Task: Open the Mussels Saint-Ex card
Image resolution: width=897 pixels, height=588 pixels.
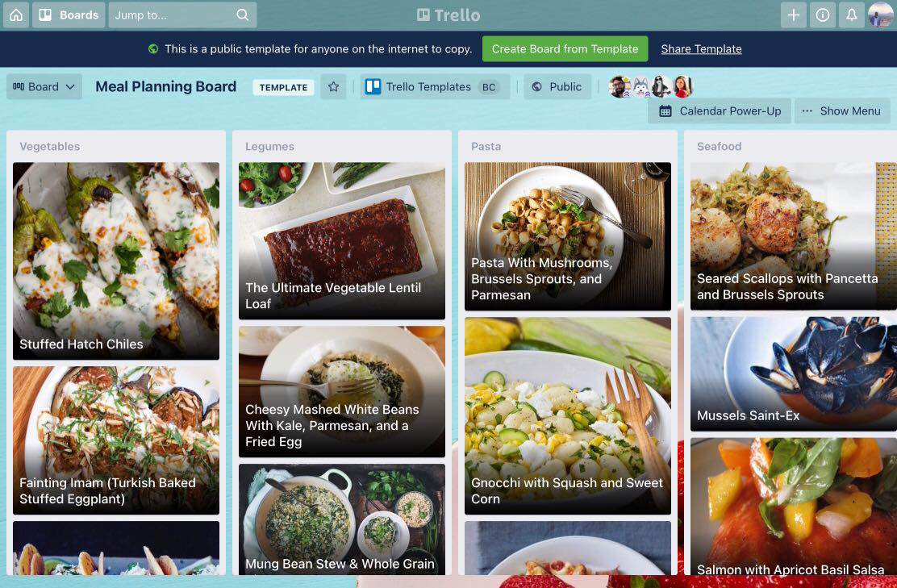Action: (794, 374)
